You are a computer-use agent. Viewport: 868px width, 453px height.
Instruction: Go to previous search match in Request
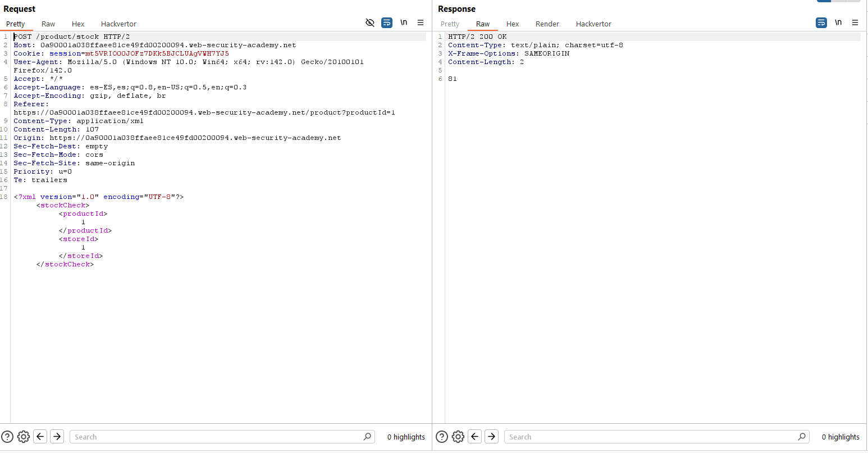40,437
